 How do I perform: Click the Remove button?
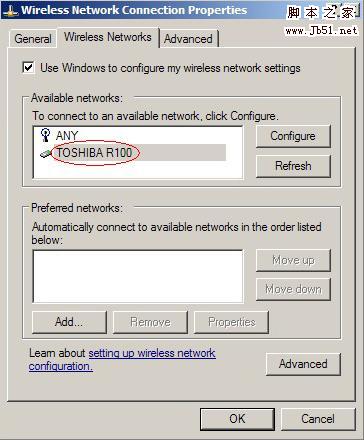tap(150, 322)
